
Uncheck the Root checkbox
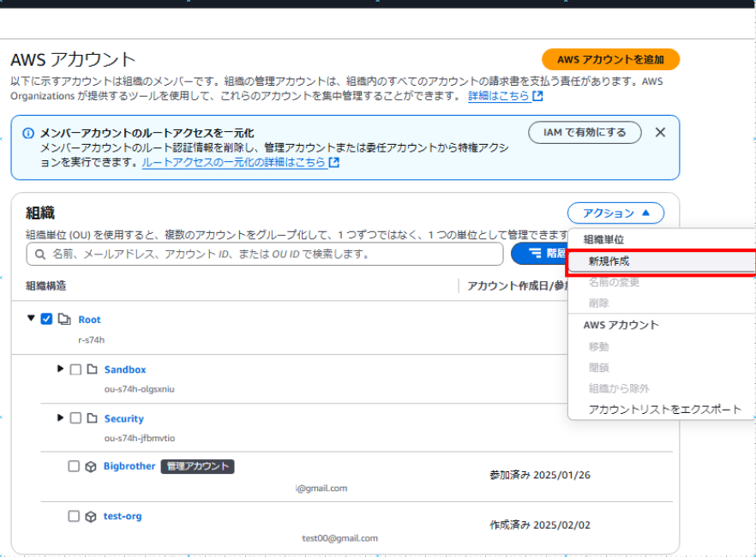coord(45,319)
